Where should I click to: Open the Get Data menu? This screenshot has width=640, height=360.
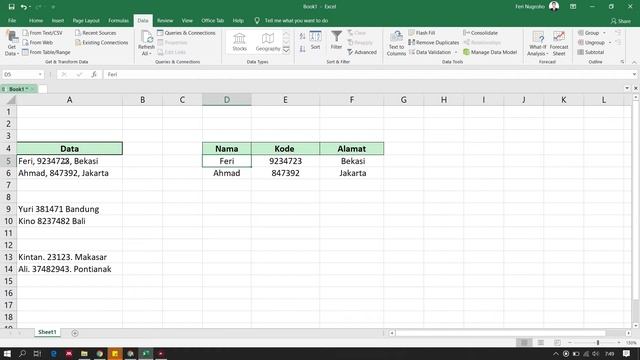click(11, 43)
